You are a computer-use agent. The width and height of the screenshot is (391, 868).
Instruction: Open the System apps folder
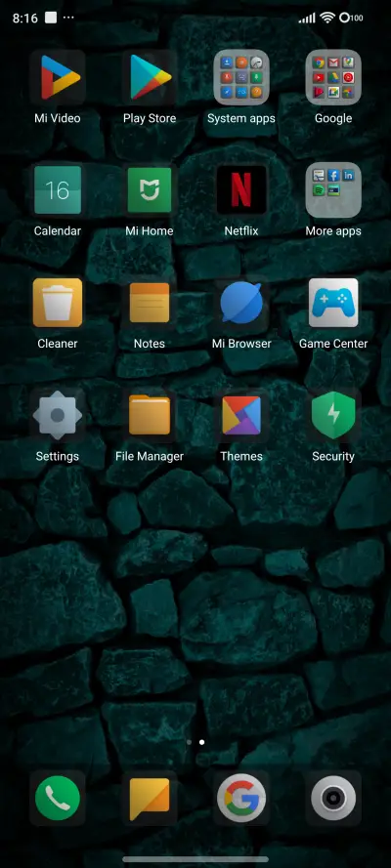pyautogui.click(x=241, y=77)
